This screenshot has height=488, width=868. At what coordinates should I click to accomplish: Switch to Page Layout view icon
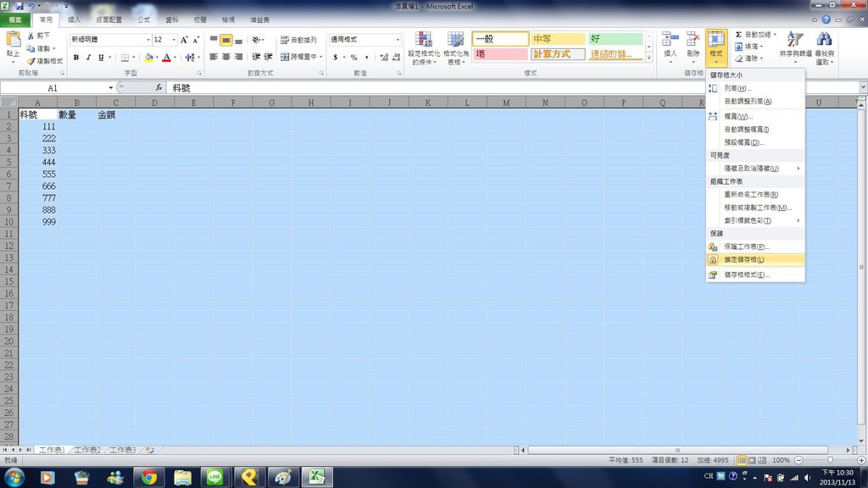tap(752, 460)
